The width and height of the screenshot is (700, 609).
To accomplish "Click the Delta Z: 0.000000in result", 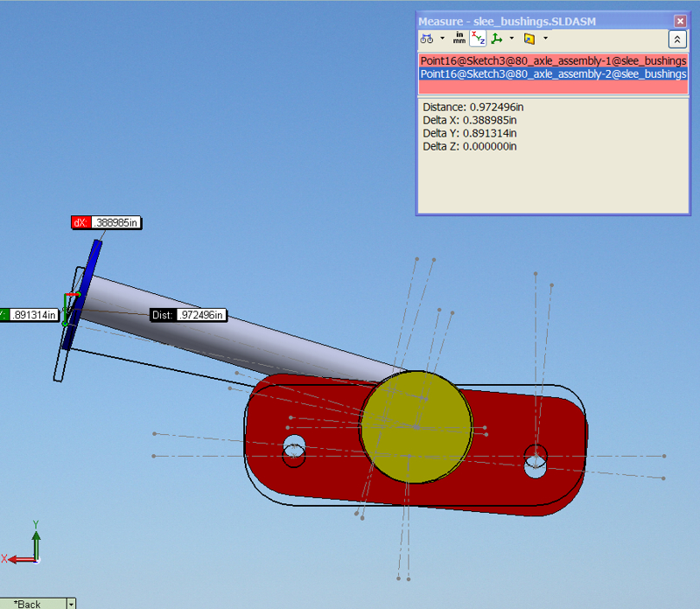I will (470, 146).
